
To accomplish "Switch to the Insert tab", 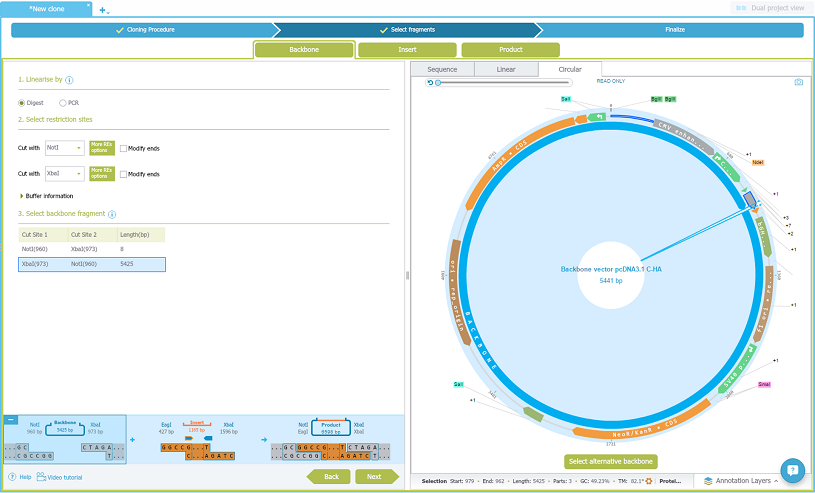I will coord(407,49).
